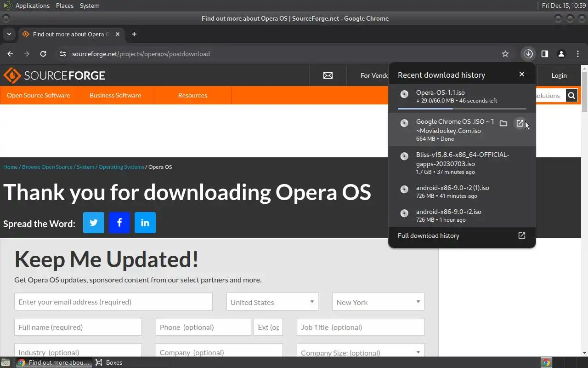
Task: Open the System menu in top panel
Action: 90,6
